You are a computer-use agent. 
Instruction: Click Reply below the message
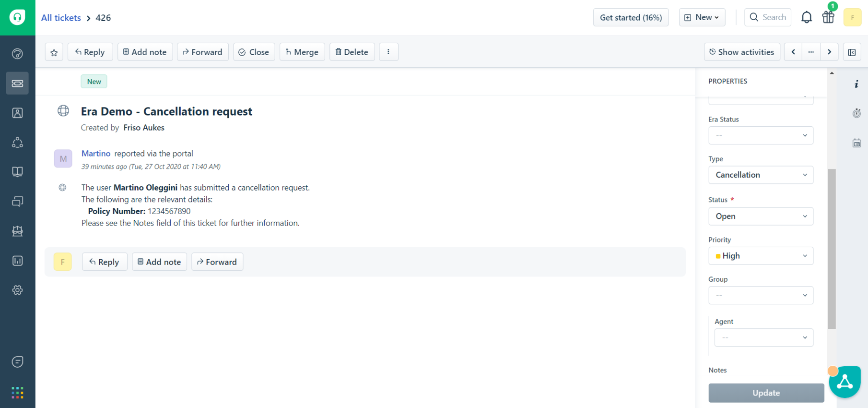tap(105, 262)
